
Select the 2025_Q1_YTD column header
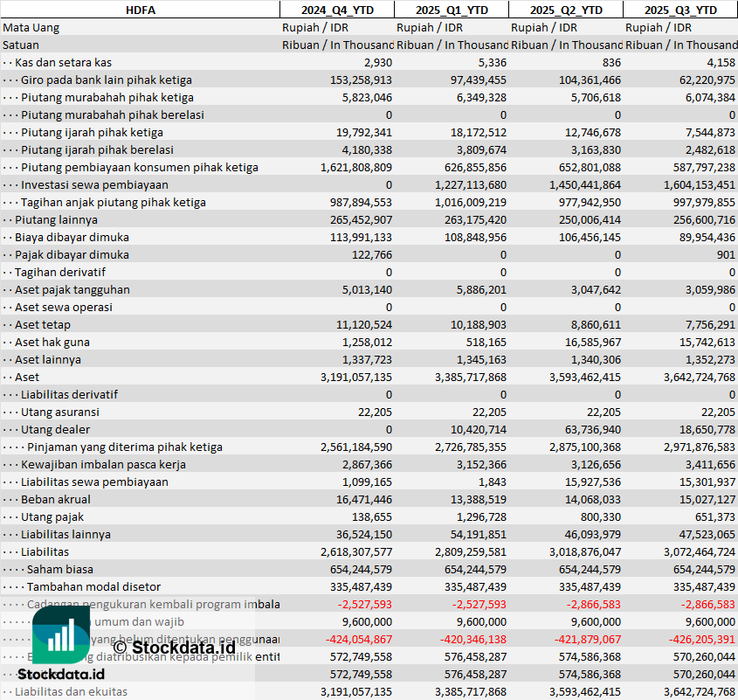tap(451, 10)
